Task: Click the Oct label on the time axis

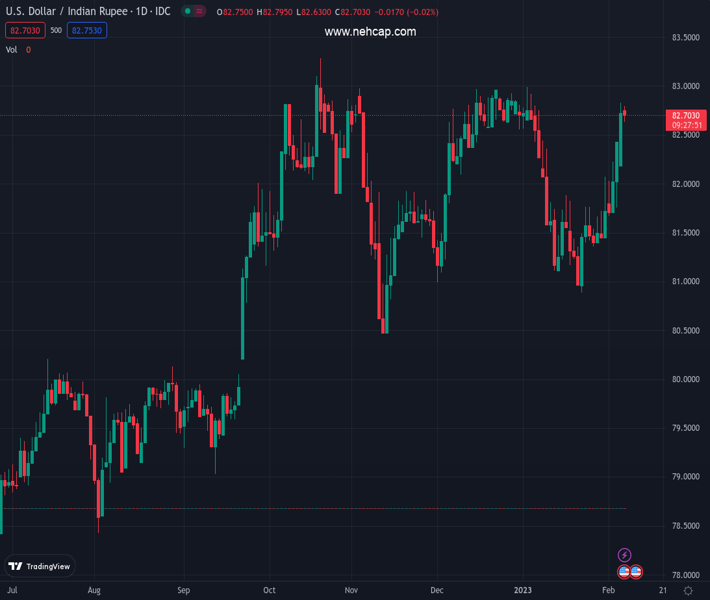Action: pos(271,591)
